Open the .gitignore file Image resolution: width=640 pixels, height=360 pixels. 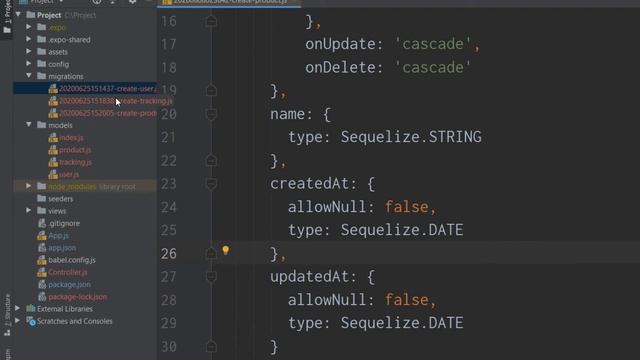(x=64, y=223)
